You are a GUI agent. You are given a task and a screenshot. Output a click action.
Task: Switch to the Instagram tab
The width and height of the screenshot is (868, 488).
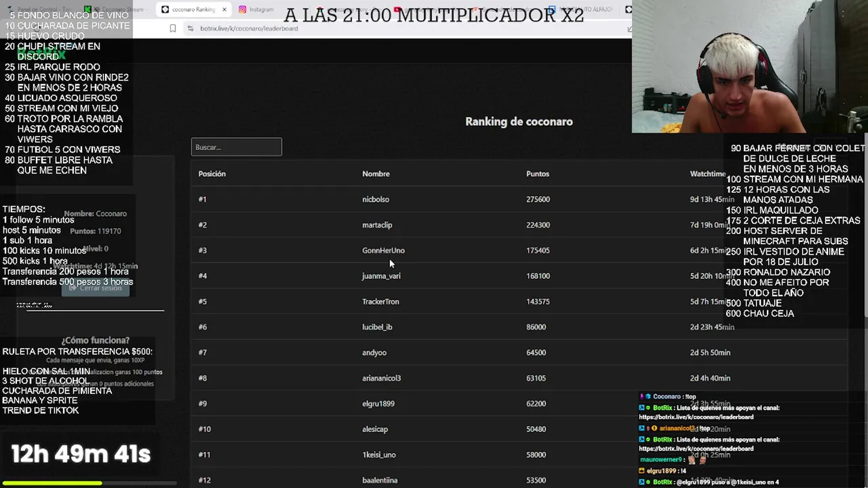pyautogui.click(x=261, y=9)
